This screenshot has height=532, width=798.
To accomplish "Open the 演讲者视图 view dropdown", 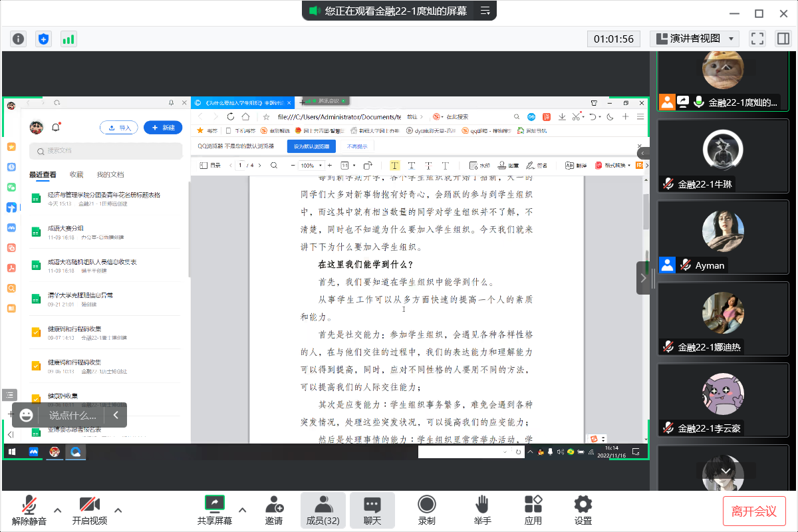I will click(x=694, y=39).
